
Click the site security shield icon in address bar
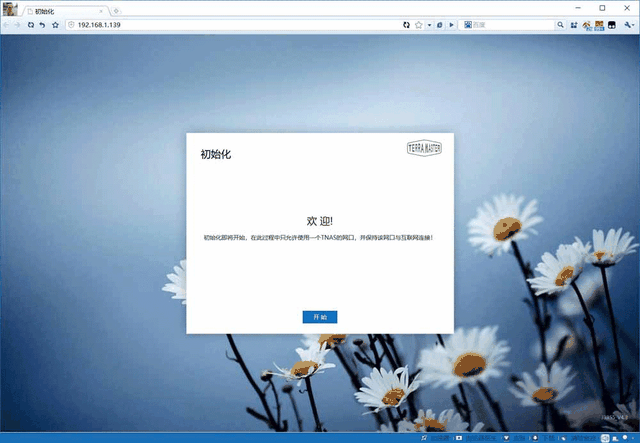pos(71,25)
